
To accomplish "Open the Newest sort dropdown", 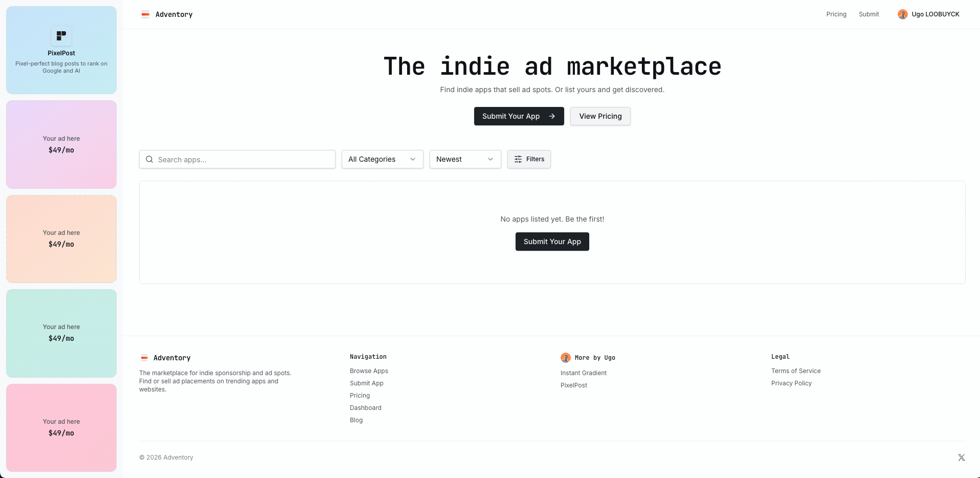I will coord(465,159).
